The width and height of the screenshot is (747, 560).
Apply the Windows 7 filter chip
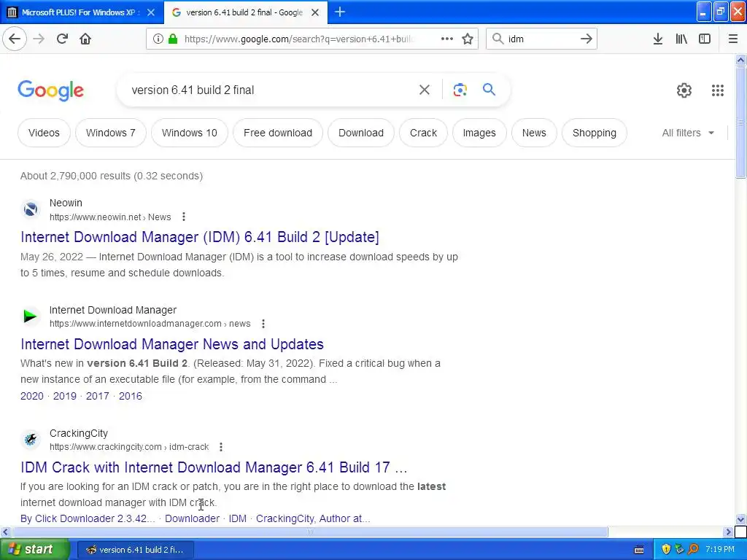[x=111, y=133]
